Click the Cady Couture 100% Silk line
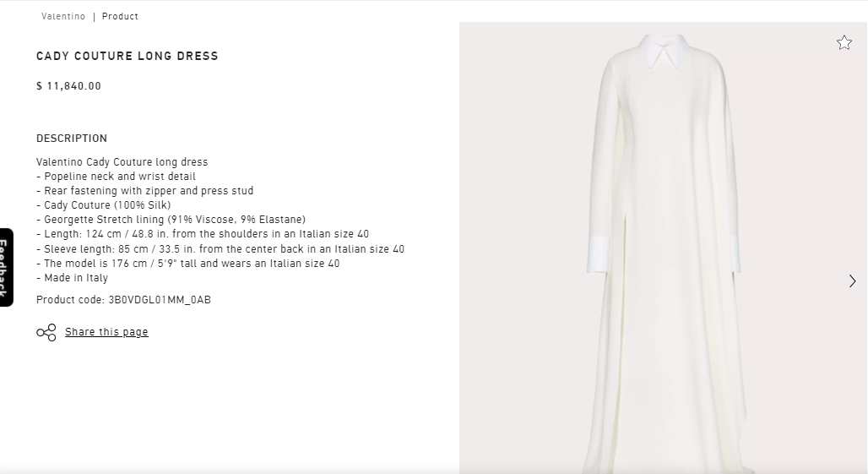 coord(104,204)
